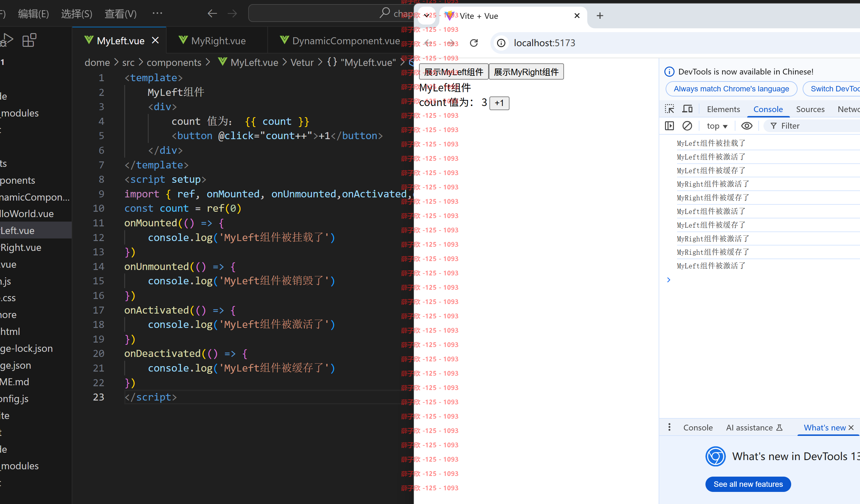Switch to the Elements DevTools tab

tap(723, 109)
